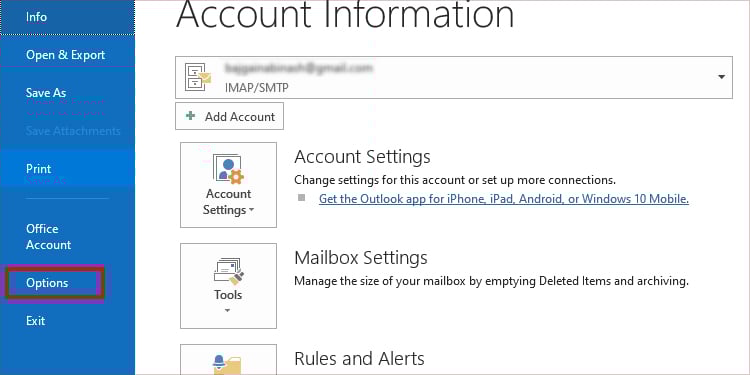Click the Tools envelope-brush icon
Screen dimensions: 750x375
[228, 271]
